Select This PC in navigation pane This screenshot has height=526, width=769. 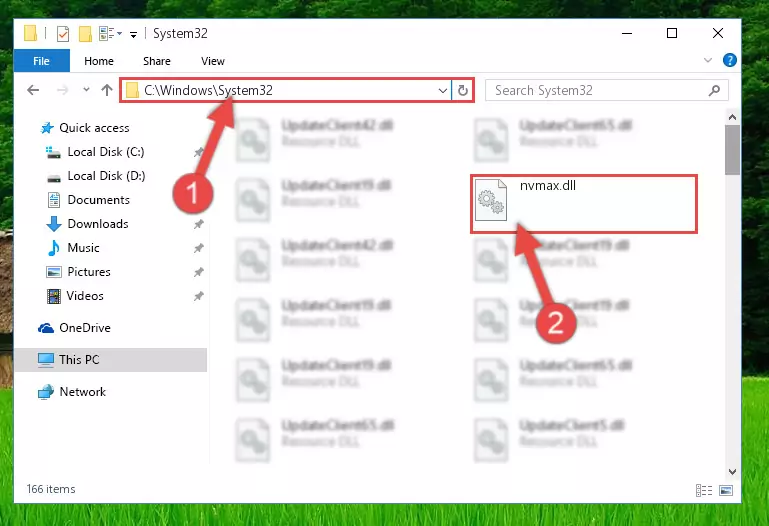[x=110, y=360]
